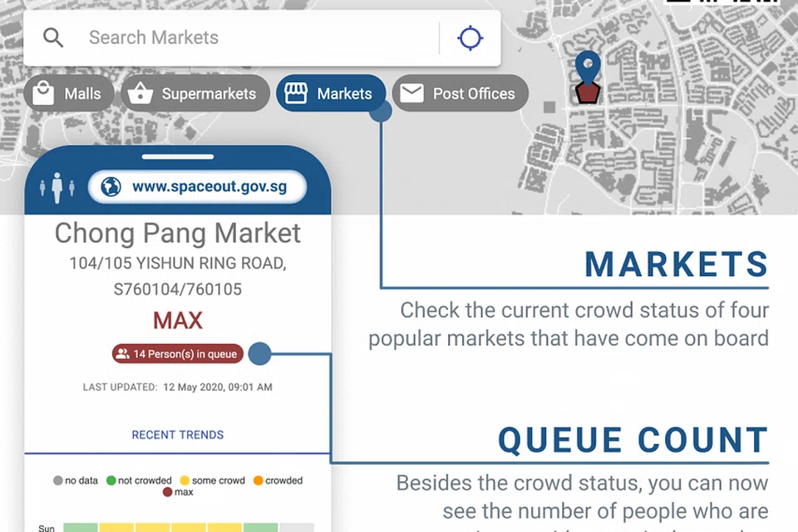Click the locate-me crosshair icon

click(x=470, y=38)
